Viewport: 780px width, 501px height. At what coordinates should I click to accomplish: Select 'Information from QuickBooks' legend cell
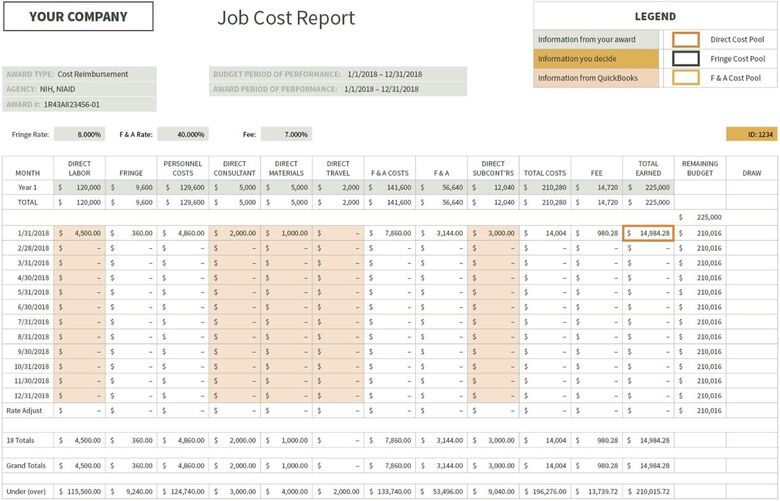click(x=596, y=78)
